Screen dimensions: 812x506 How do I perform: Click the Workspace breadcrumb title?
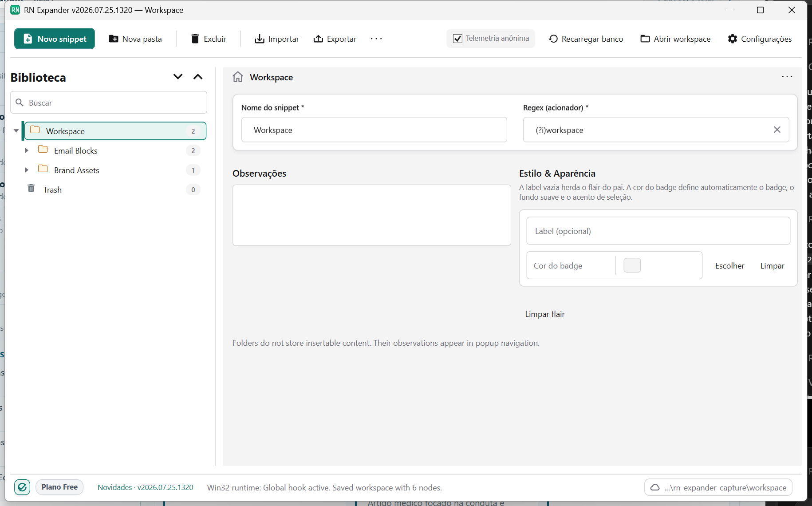[272, 77]
